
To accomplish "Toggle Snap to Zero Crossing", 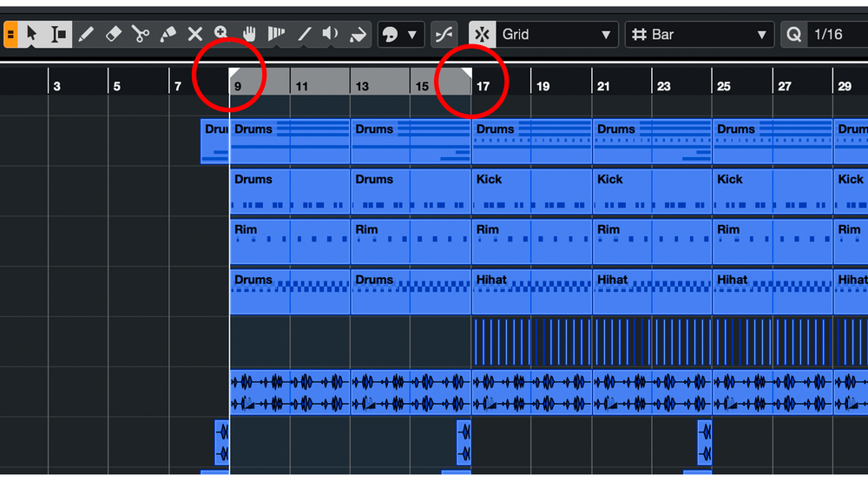I will [444, 35].
